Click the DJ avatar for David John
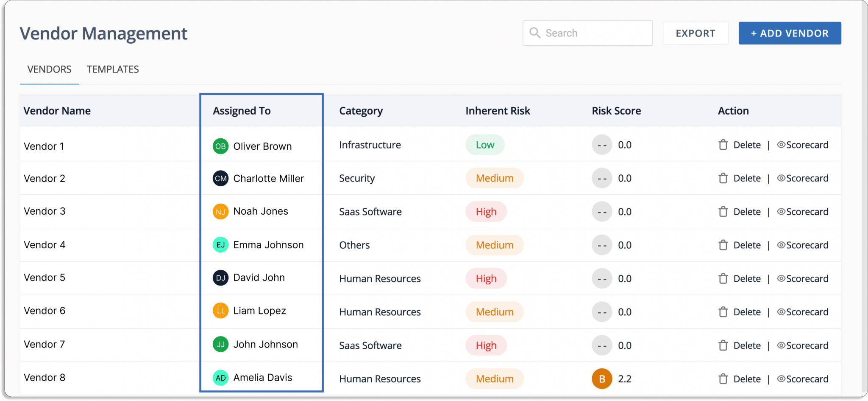The image size is (868, 401). click(x=220, y=278)
